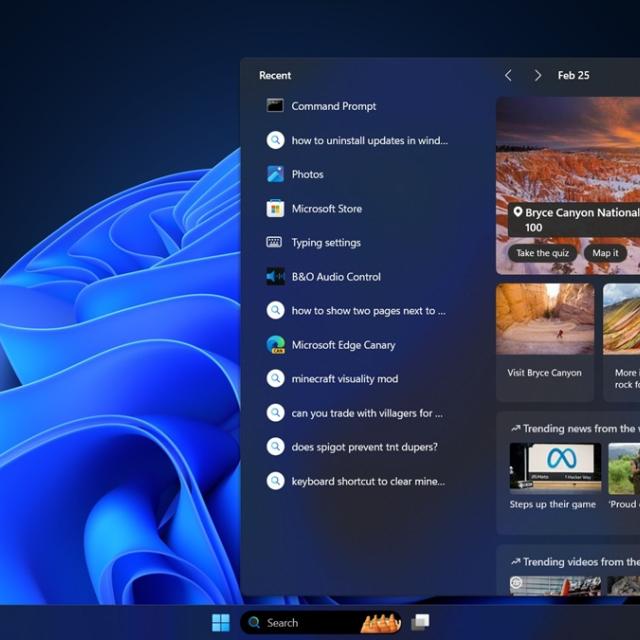The height and width of the screenshot is (640, 640).
Task: Click the Photos app icon
Action: (x=276, y=174)
